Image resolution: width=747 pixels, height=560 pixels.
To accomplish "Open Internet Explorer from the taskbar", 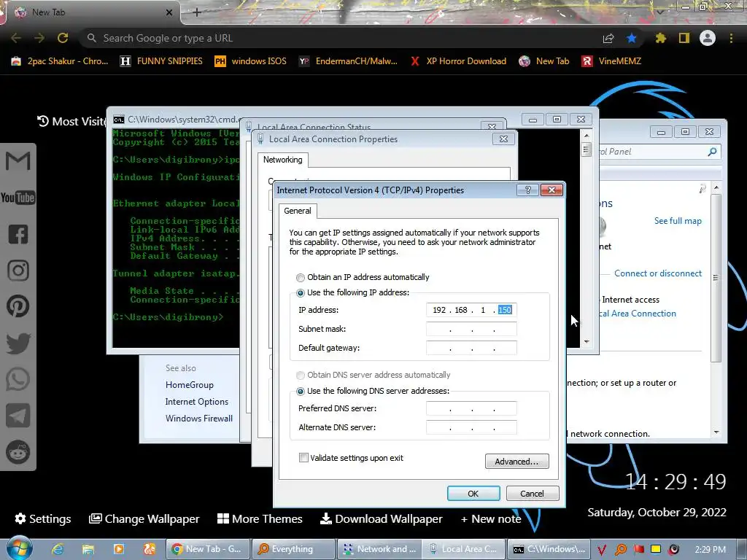I will click(58, 549).
